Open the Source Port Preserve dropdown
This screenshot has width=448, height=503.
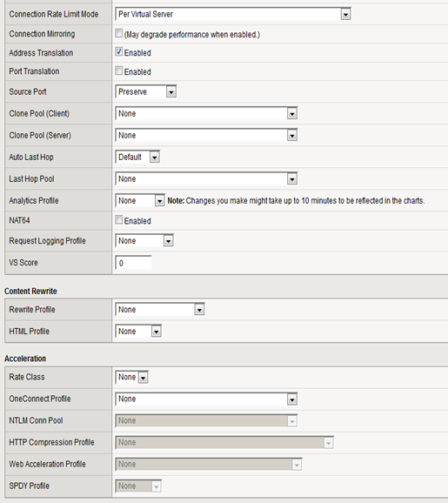[145, 91]
